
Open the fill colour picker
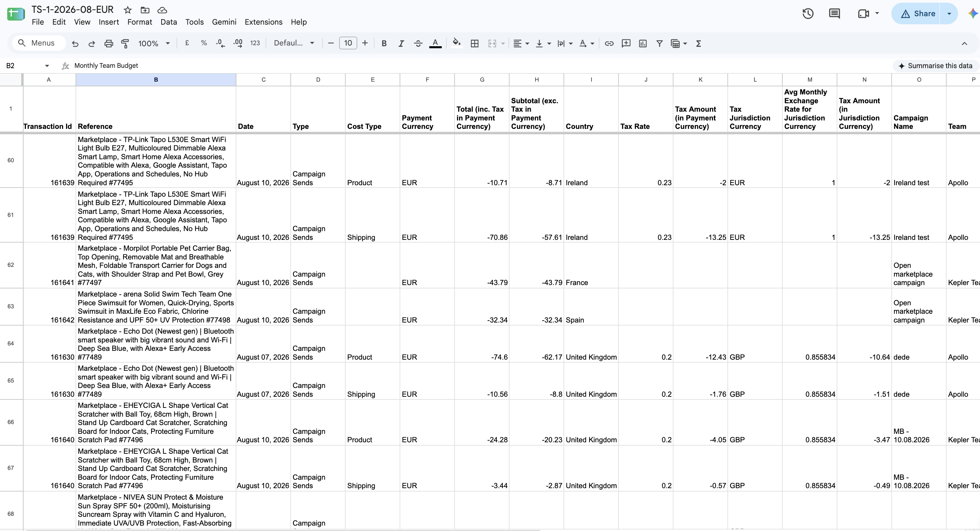point(457,43)
